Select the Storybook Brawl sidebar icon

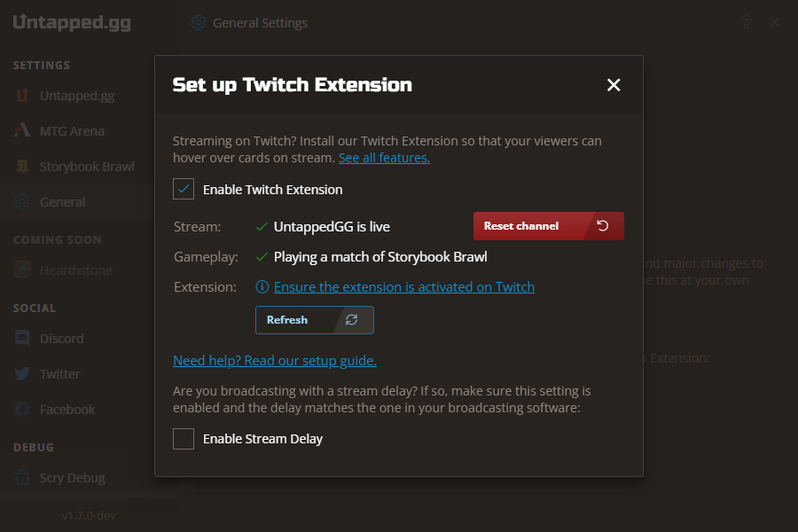pyautogui.click(x=22, y=167)
